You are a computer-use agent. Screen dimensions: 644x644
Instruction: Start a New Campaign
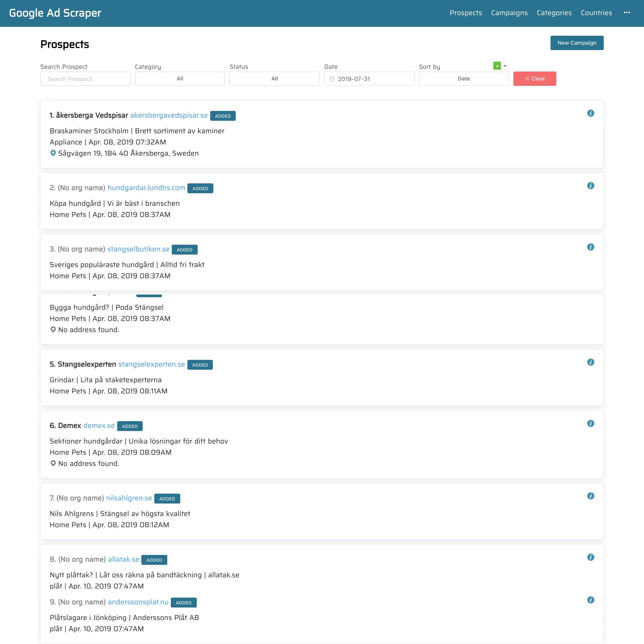[x=577, y=43]
